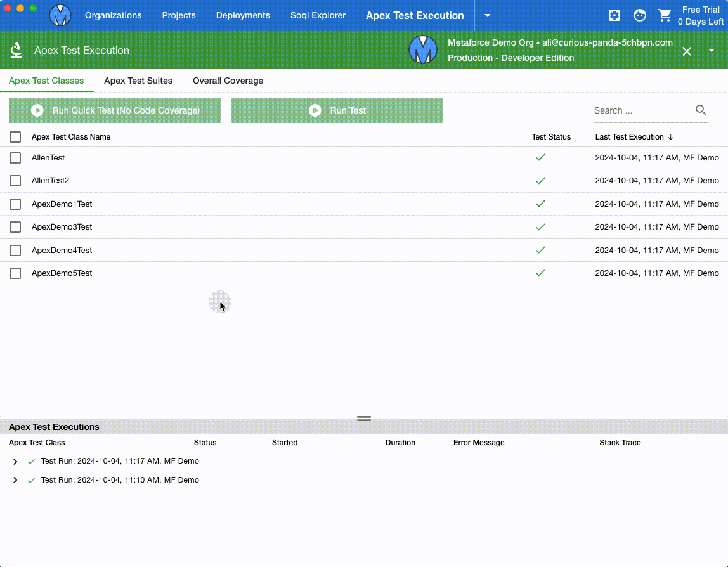Check the ApexDemo3Test checkbox
This screenshot has height=567, width=728.
(x=15, y=227)
